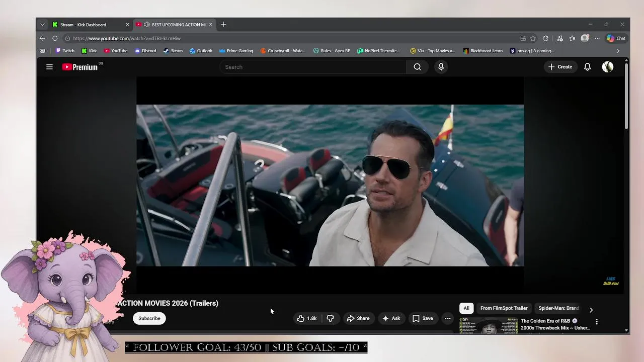Start voice search with the microphone

click(x=441, y=67)
